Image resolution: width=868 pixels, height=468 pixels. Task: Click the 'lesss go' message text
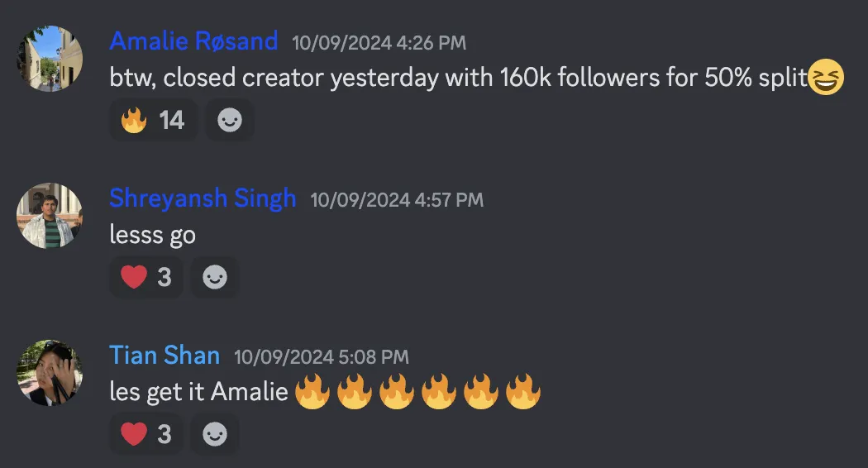pyautogui.click(x=153, y=235)
